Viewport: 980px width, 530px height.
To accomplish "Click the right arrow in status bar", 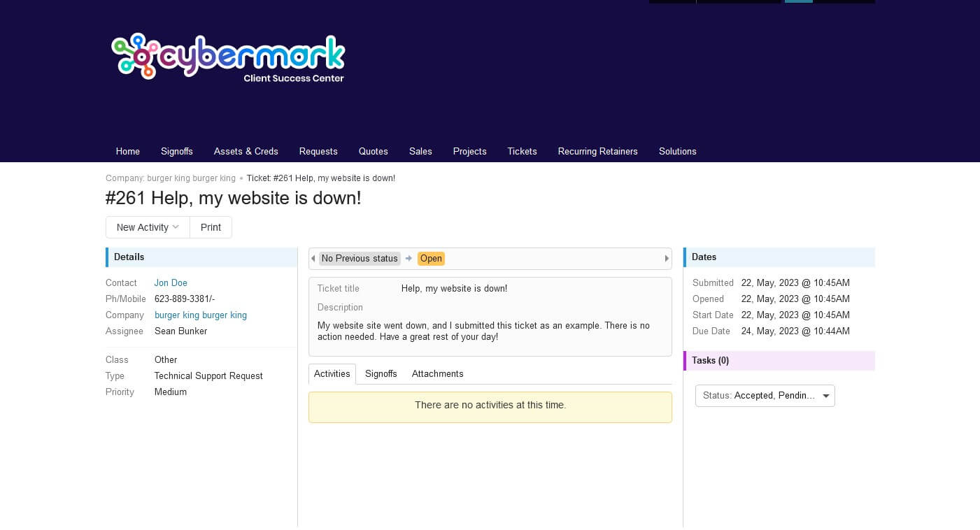I will [667, 259].
